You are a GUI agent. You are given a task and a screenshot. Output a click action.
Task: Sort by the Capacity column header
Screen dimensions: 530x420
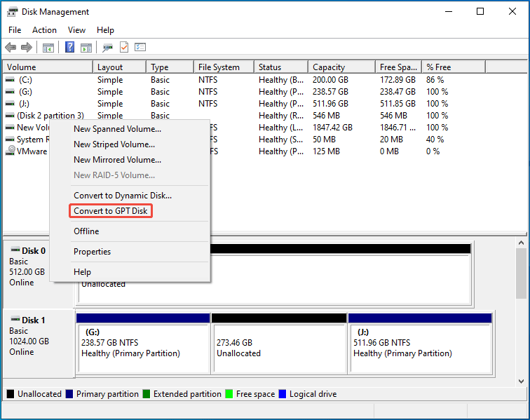pos(341,67)
